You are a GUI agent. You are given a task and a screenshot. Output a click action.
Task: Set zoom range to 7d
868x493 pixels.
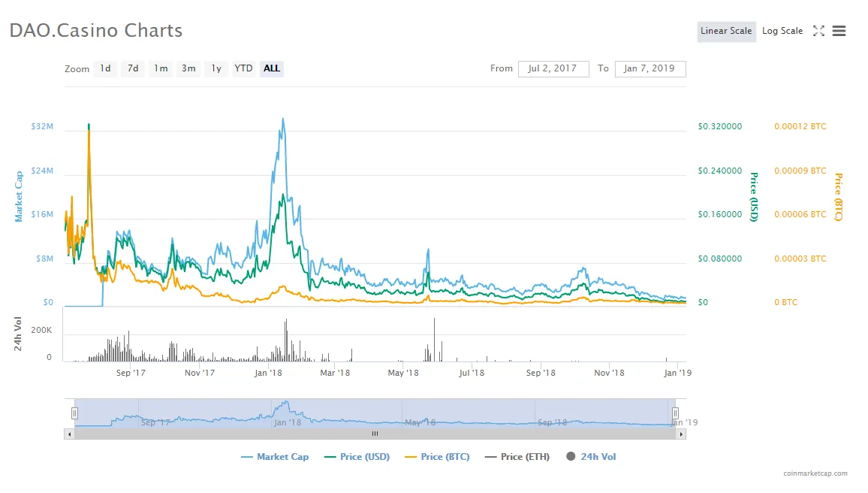(x=133, y=68)
